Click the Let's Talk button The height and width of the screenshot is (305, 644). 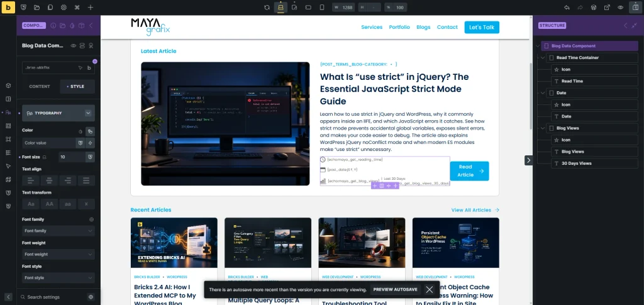click(482, 27)
